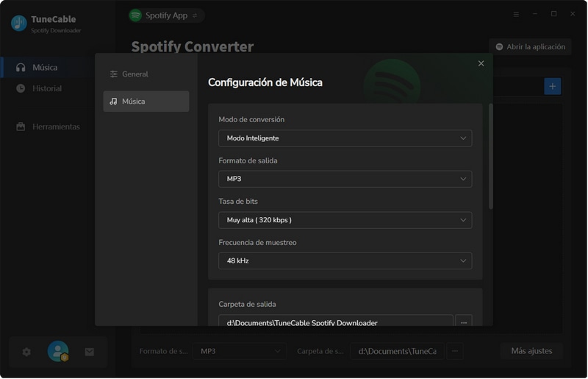
Task: Click the swap icon next to Spotify App
Action: (x=195, y=15)
